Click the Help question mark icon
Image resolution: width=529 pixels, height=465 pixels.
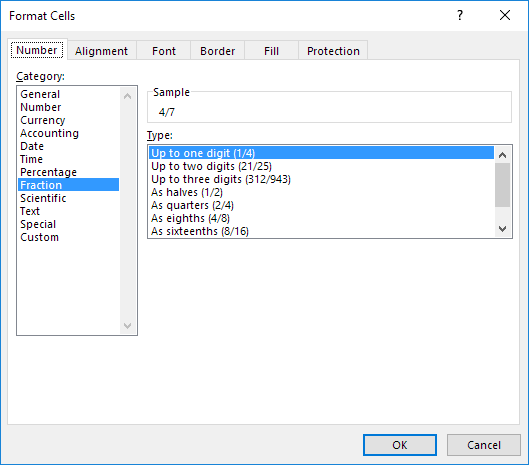[460, 15]
